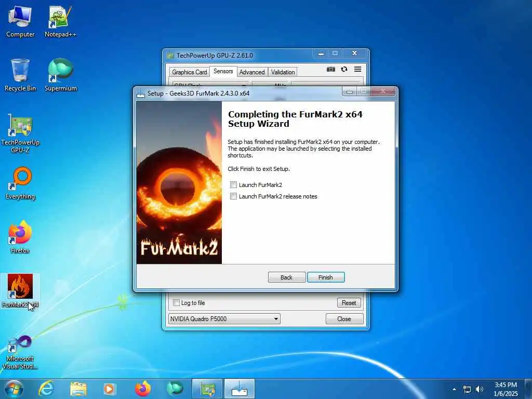Open the Windows Start menu
Screen dimensions: 532x399
14,389
